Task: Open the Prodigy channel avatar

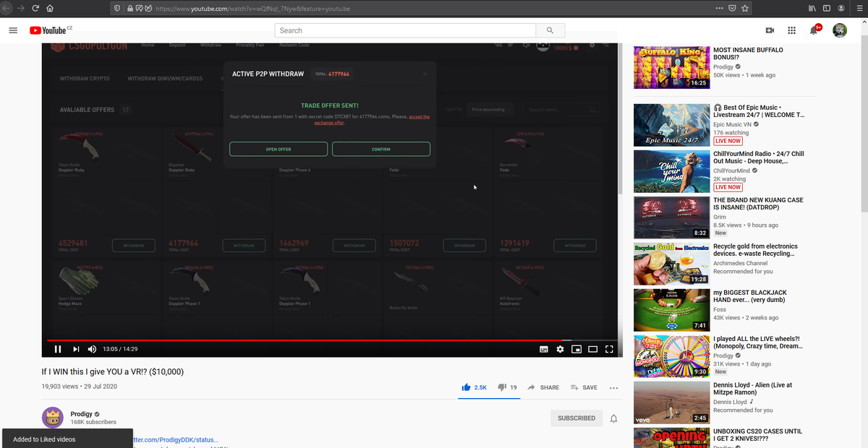Action: pyautogui.click(x=52, y=418)
